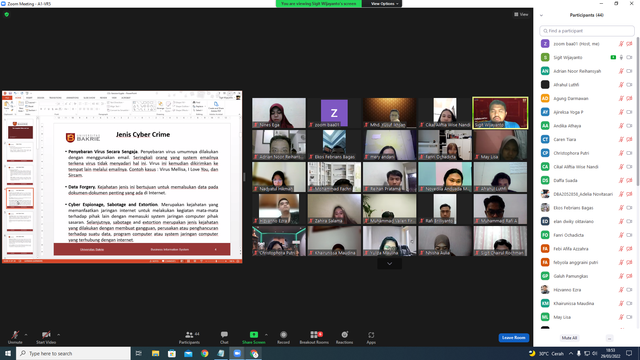Toggle camera icon for Caren Tiara

629,139
